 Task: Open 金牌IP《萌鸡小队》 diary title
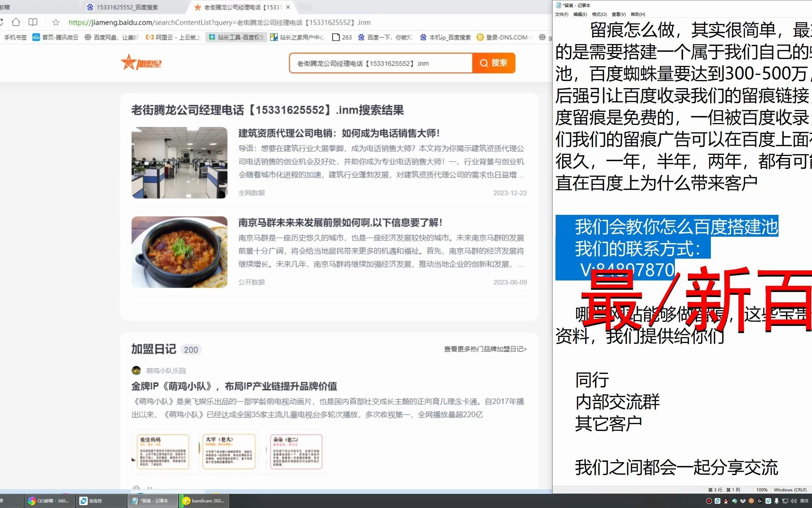point(234,386)
